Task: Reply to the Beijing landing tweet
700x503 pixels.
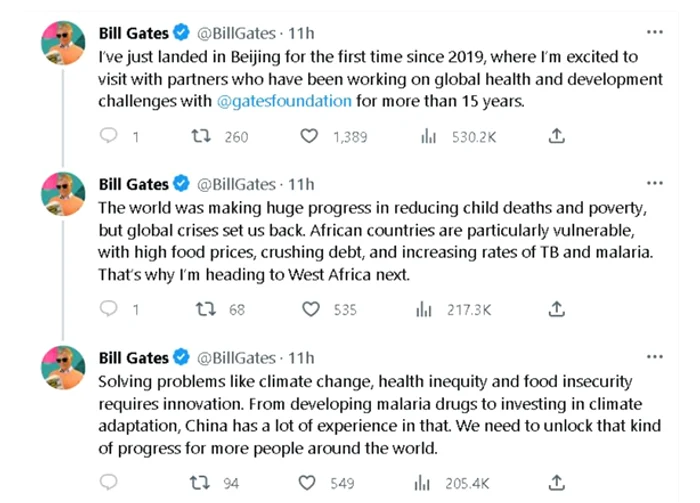Action: point(108,136)
